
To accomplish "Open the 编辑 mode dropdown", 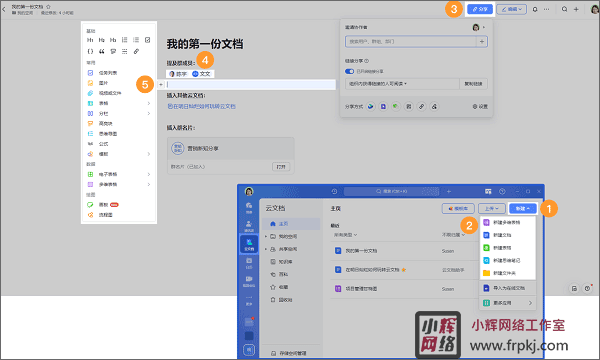I will (x=512, y=9).
